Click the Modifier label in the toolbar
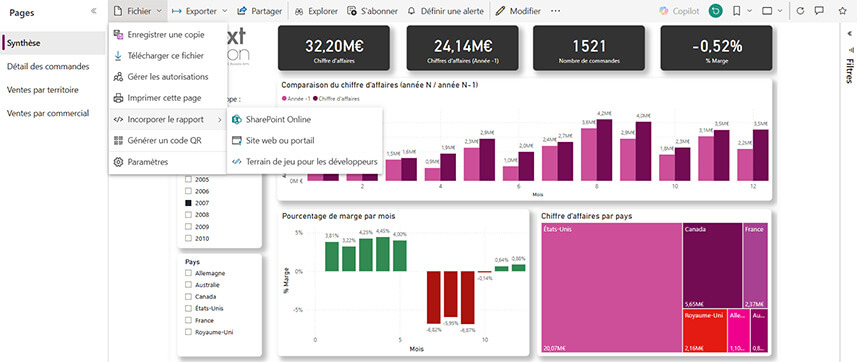Screen dimensions: 857x362 (525, 11)
